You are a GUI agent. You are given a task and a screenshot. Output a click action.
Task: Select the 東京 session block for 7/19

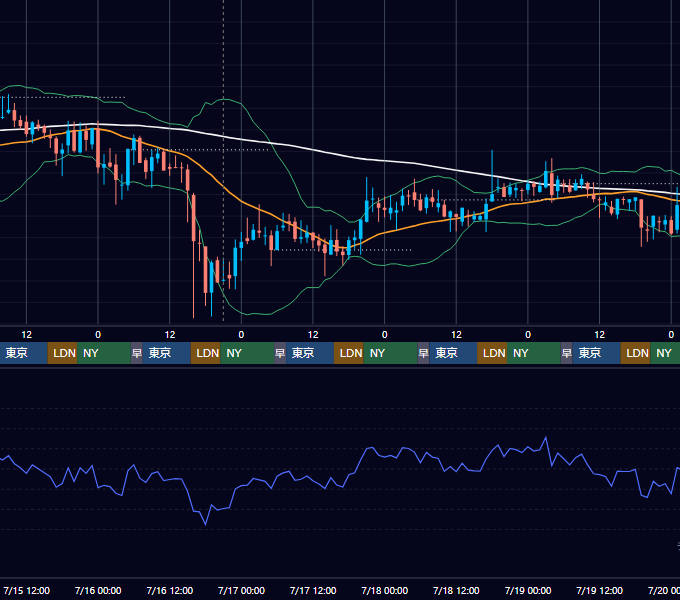tap(596, 353)
